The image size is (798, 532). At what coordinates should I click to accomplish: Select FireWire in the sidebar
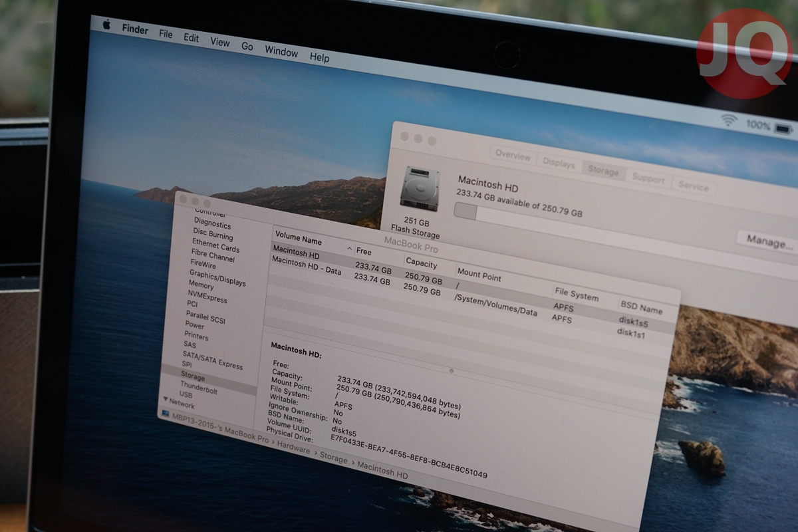(x=203, y=265)
